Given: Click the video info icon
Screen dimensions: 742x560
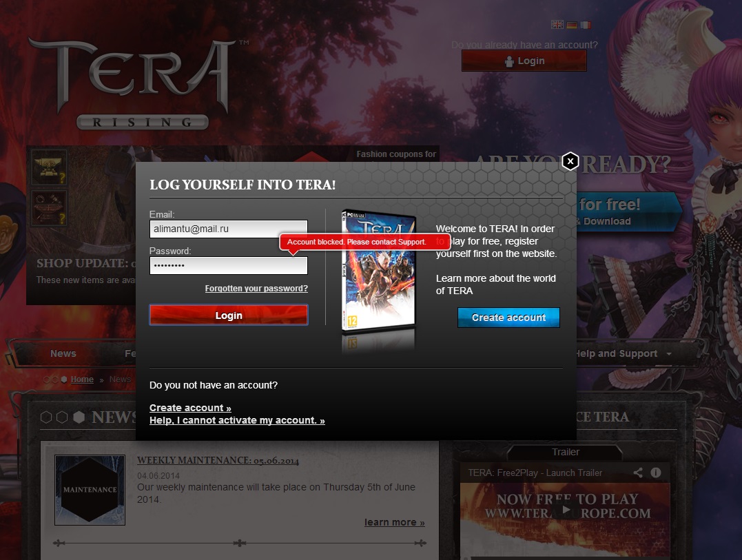Looking at the screenshot, I should pyautogui.click(x=656, y=473).
